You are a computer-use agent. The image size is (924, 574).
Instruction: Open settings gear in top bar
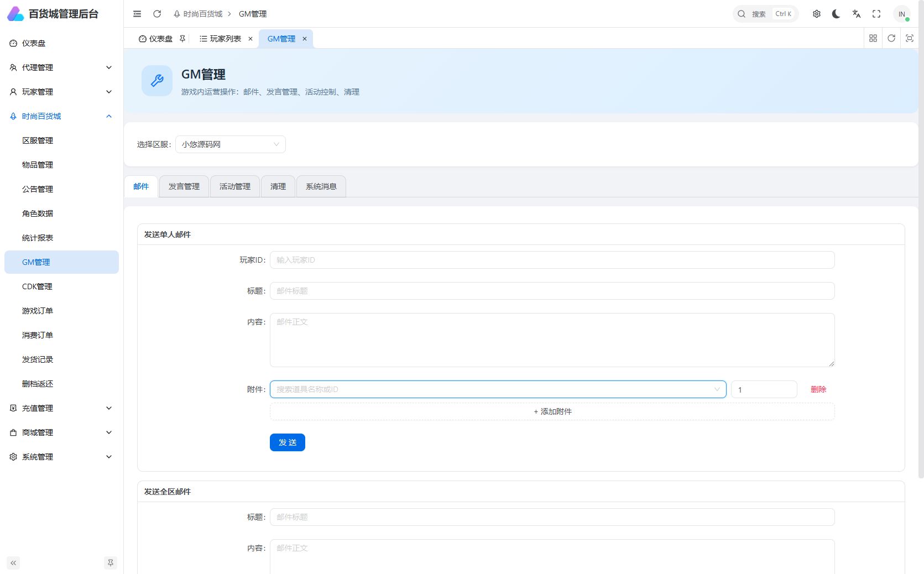pos(817,14)
